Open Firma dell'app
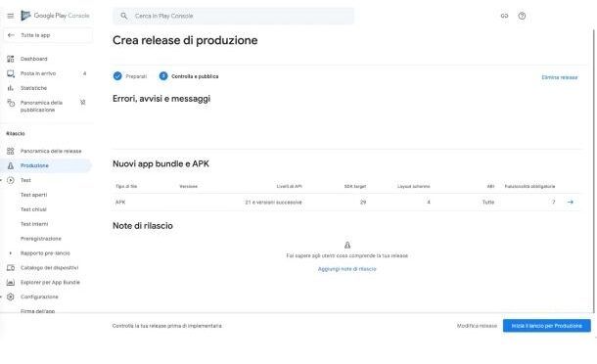This screenshot has height=364, width=597. pyautogui.click(x=38, y=311)
